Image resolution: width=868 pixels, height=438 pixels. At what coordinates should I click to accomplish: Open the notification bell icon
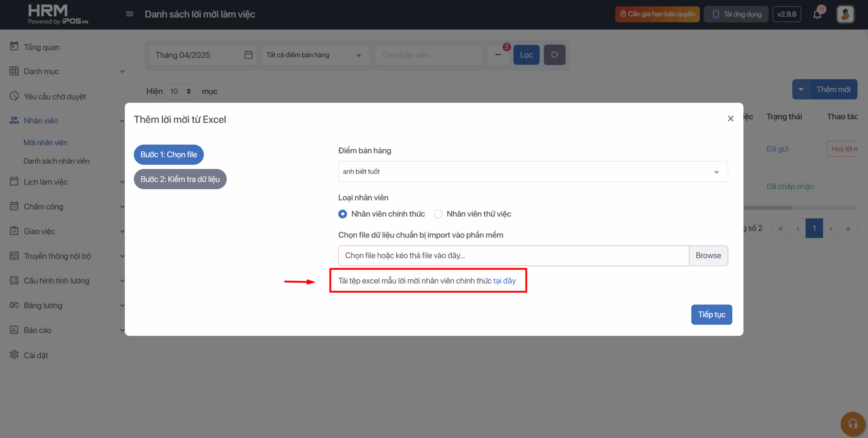817,14
